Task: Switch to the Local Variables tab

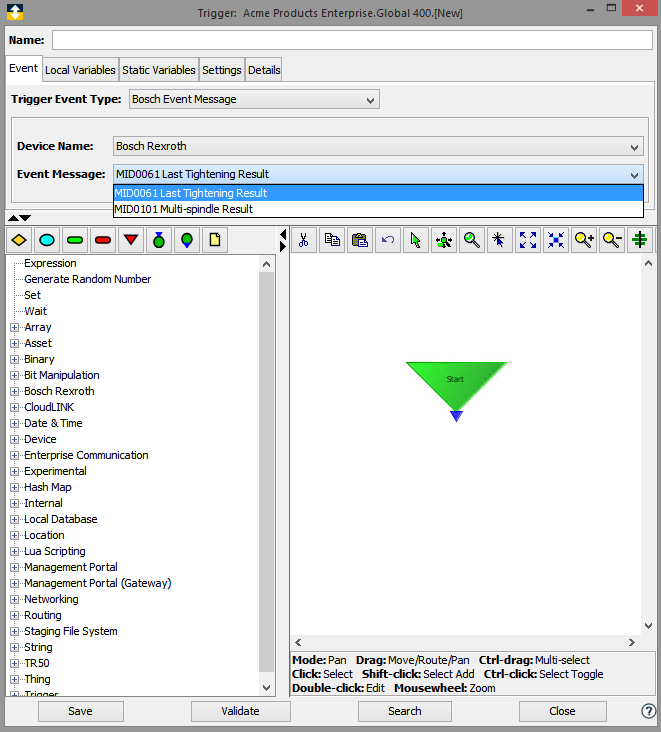Action: click(80, 70)
